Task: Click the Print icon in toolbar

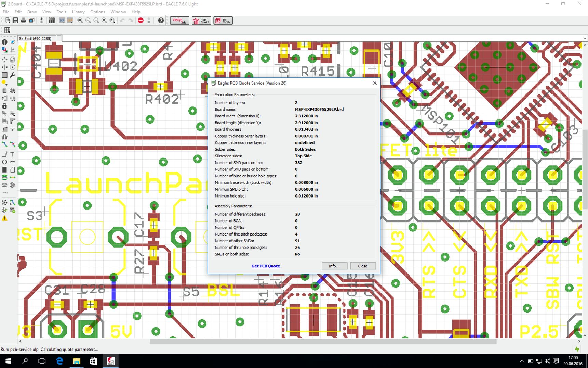Action: tap(23, 21)
